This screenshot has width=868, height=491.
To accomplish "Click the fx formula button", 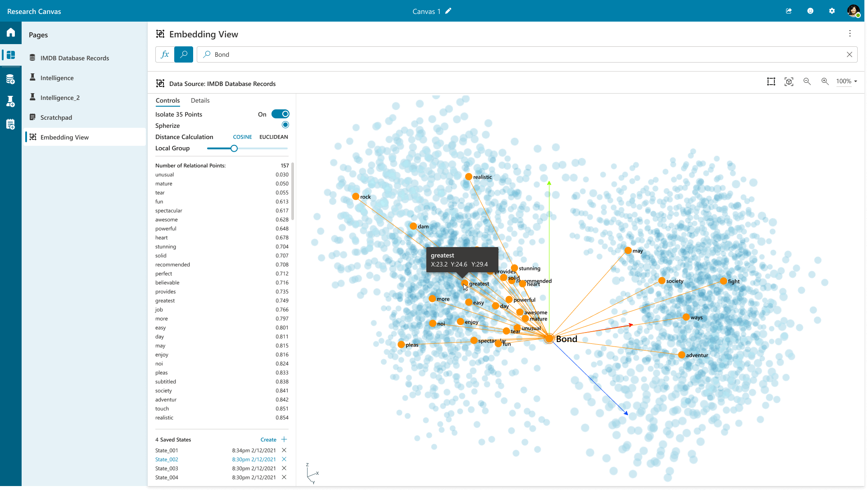I will tap(165, 54).
